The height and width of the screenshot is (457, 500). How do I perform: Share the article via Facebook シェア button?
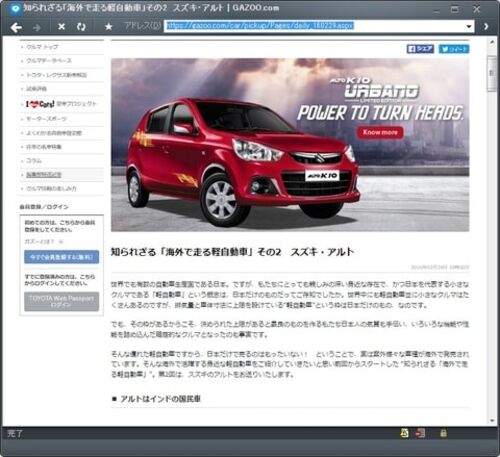420,49
